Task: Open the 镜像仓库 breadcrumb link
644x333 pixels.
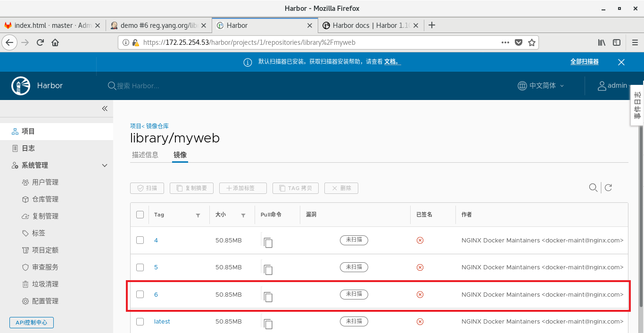Action: (157, 126)
